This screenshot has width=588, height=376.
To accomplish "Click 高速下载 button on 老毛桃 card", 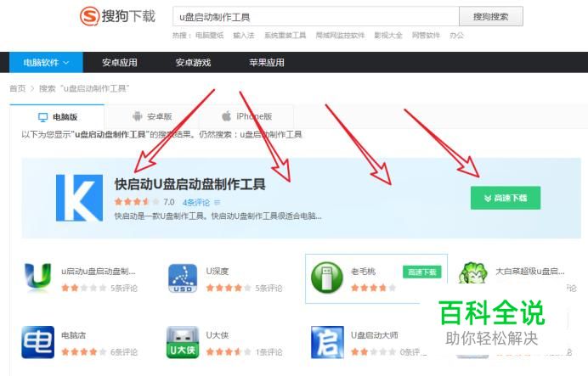I will (421, 272).
